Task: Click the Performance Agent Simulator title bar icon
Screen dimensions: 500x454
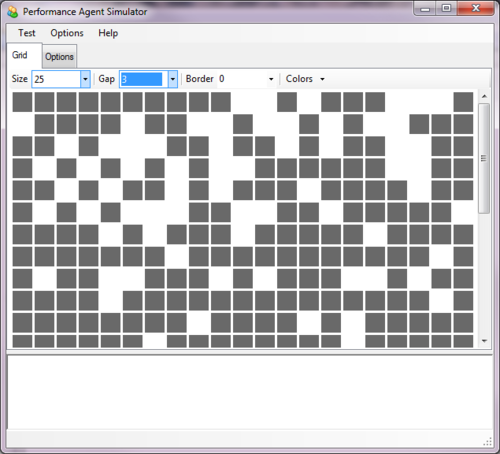Action: coord(13,12)
